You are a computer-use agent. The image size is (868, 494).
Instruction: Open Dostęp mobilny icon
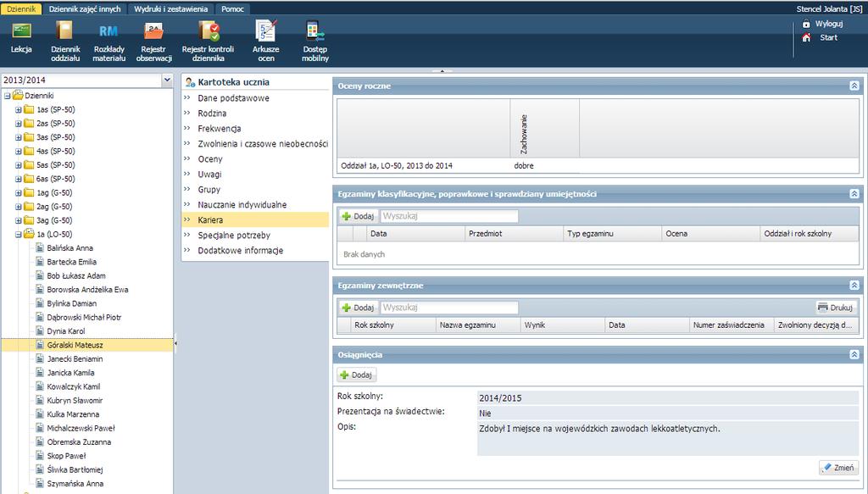coord(315,31)
